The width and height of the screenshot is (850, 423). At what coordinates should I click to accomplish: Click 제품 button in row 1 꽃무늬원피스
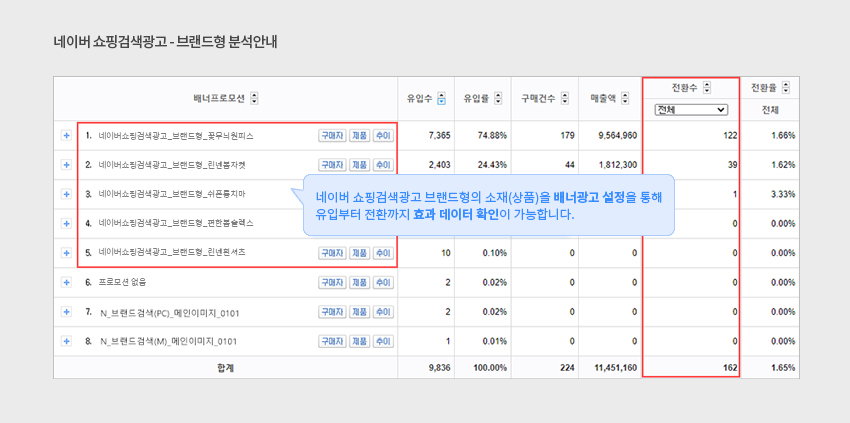coord(360,136)
